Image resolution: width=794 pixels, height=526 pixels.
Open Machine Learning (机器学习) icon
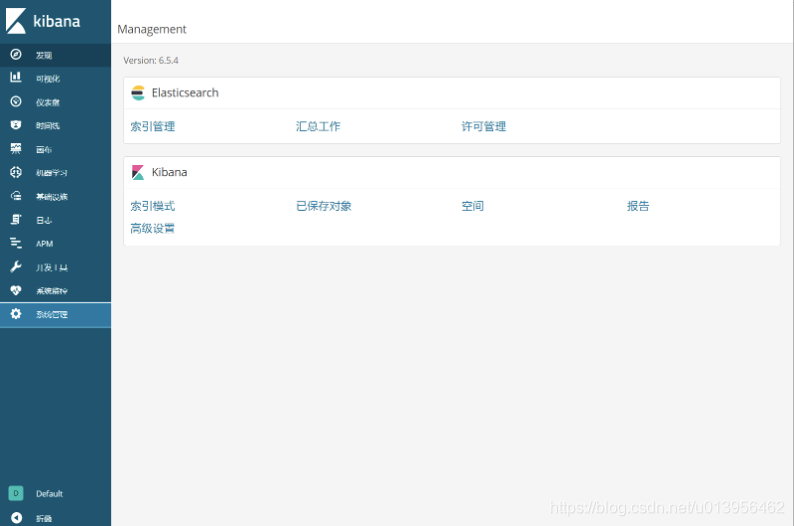click(x=16, y=172)
